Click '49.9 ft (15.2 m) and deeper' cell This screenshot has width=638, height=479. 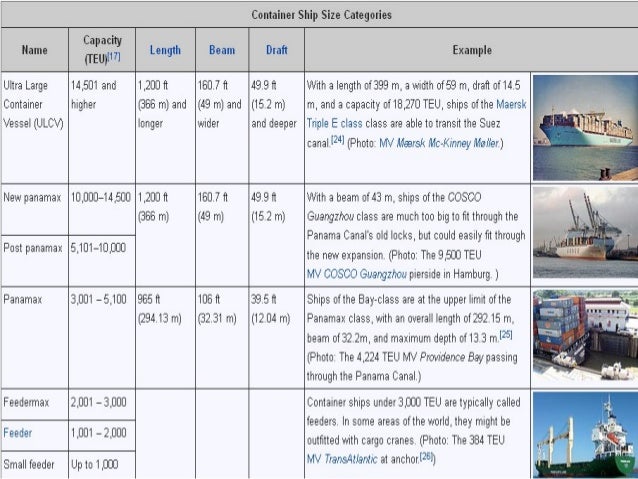[x=276, y=127]
